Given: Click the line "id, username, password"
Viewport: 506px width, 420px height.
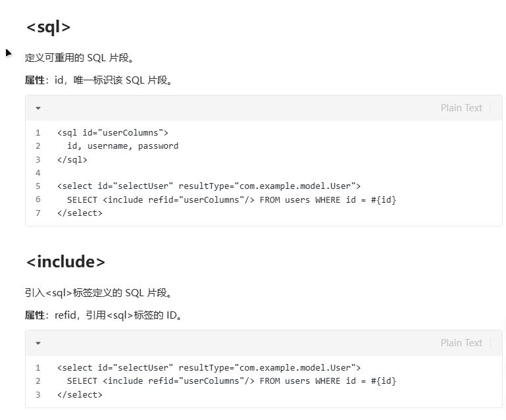Looking at the screenshot, I should point(122,146).
